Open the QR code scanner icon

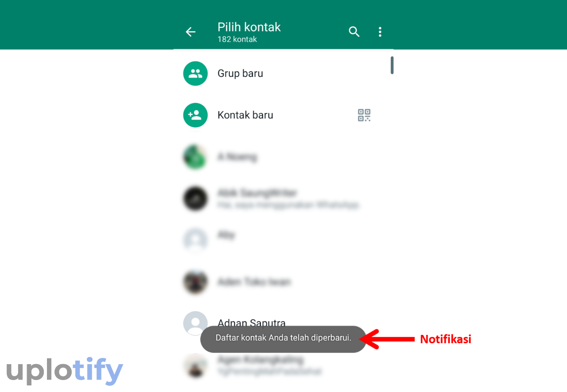364,115
